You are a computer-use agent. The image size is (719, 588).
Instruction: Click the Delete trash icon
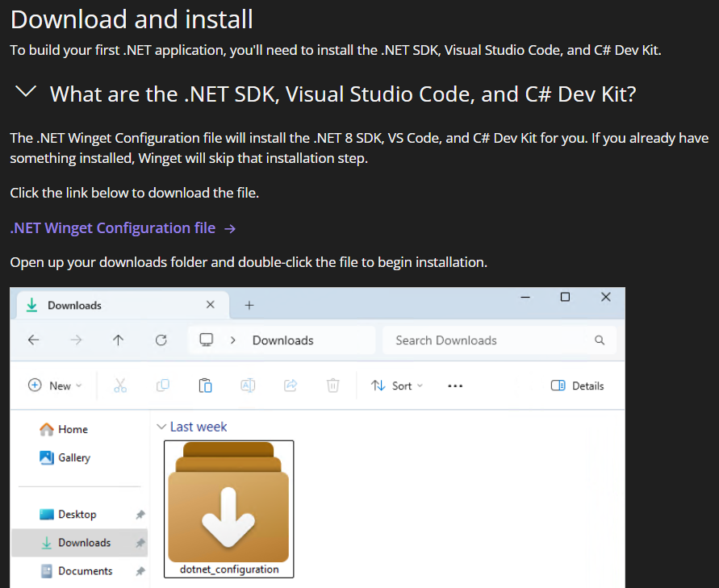pos(333,386)
